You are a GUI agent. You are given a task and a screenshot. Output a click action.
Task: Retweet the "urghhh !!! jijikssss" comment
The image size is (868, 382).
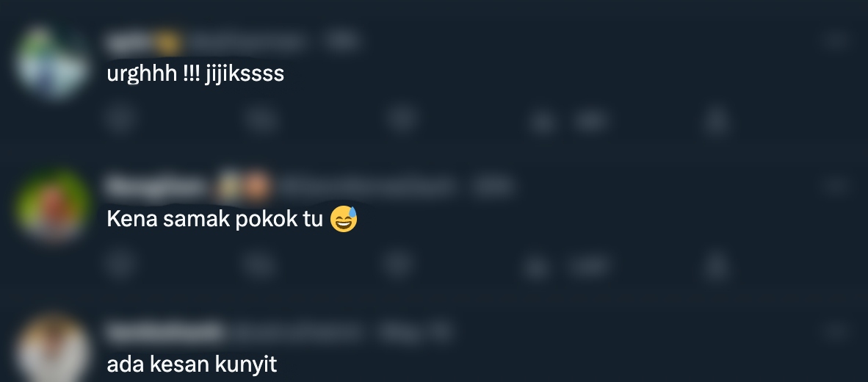(260, 120)
